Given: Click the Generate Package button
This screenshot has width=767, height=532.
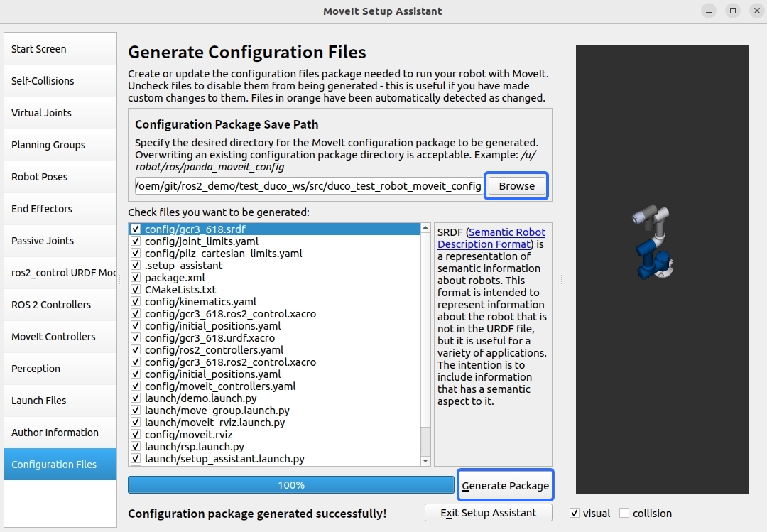Looking at the screenshot, I should coord(506,486).
